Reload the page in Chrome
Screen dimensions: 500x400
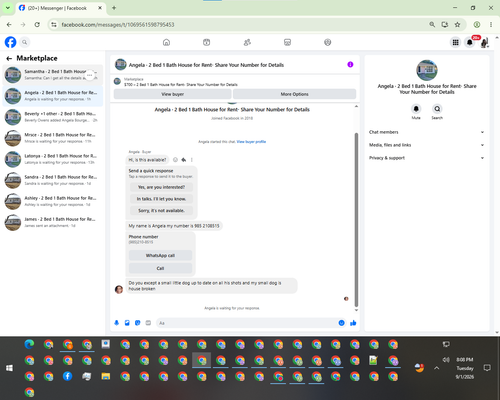click(x=37, y=25)
